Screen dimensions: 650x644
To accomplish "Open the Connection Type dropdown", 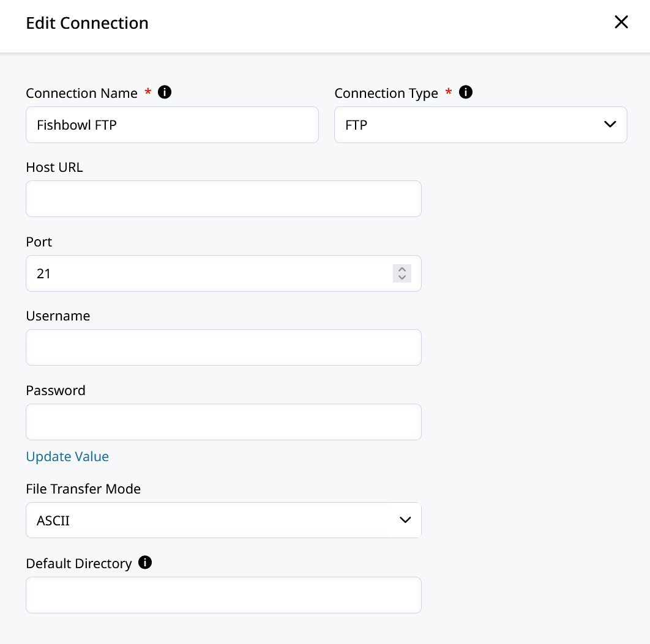I will coord(480,125).
